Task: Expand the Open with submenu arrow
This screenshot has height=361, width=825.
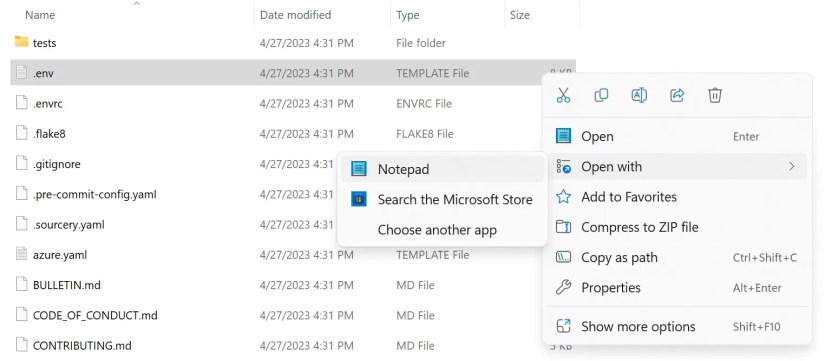Action: tap(791, 167)
